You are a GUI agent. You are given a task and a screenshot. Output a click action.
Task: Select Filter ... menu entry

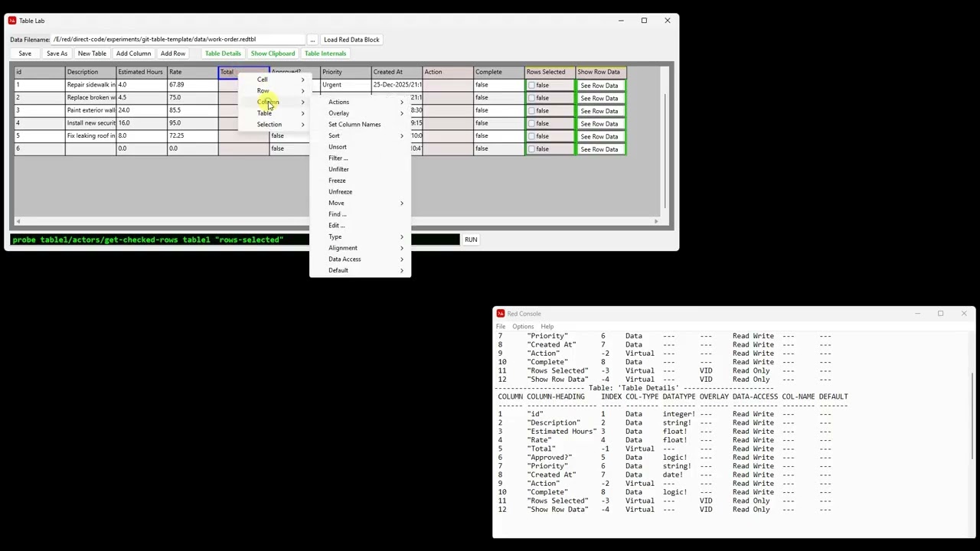click(360, 158)
